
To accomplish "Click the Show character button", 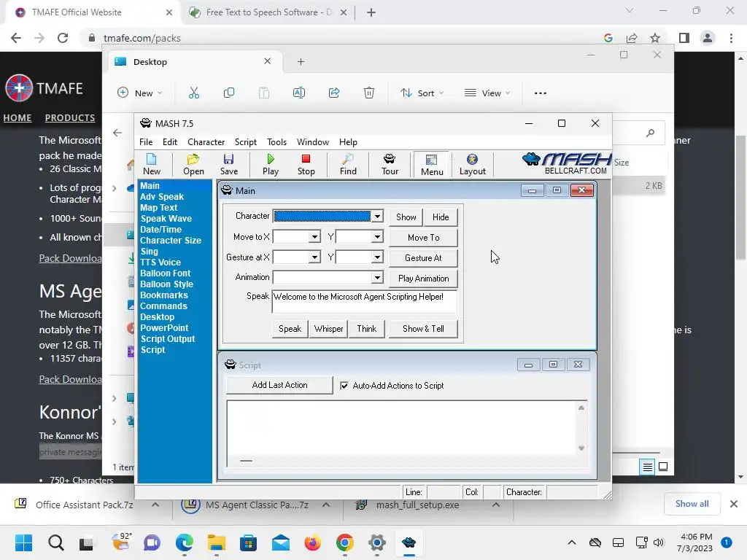I will tap(406, 217).
